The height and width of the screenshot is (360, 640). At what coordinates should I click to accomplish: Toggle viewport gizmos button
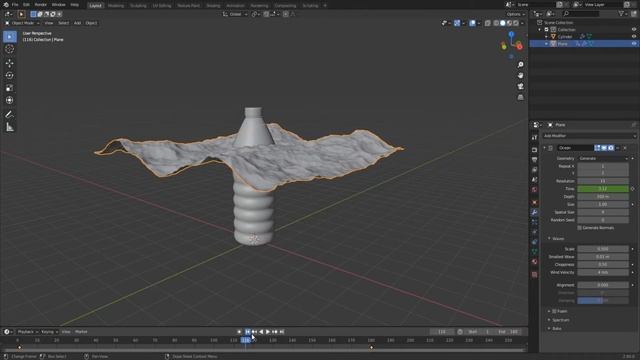[x=457, y=23]
